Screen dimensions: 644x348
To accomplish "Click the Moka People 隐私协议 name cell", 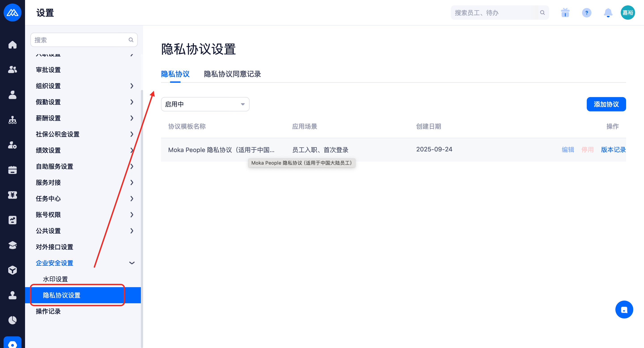I will pyautogui.click(x=221, y=150).
